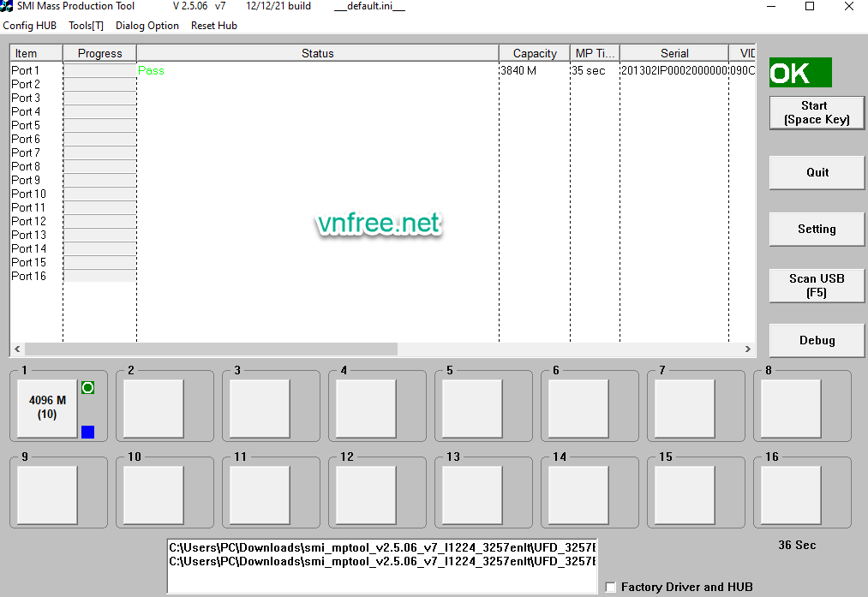The width and height of the screenshot is (868, 597).
Task: Open the Dialog Option menu
Action: (147, 26)
